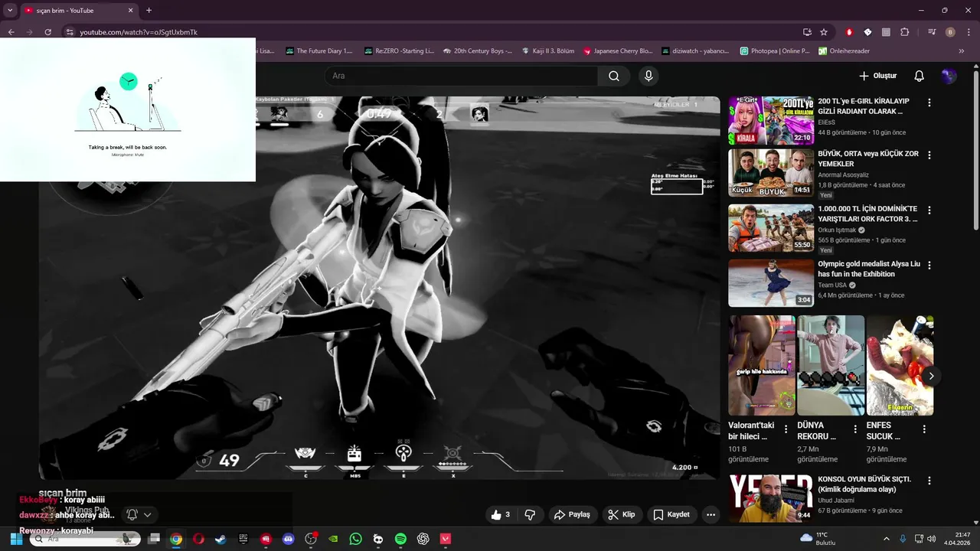Open diziwatch bookmark
Viewport: 980px width, 551px height.
(x=695, y=51)
